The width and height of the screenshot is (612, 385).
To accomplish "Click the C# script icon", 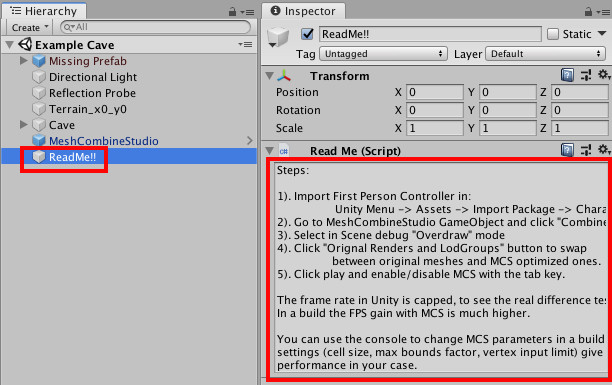I will click(x=284, y=150).
